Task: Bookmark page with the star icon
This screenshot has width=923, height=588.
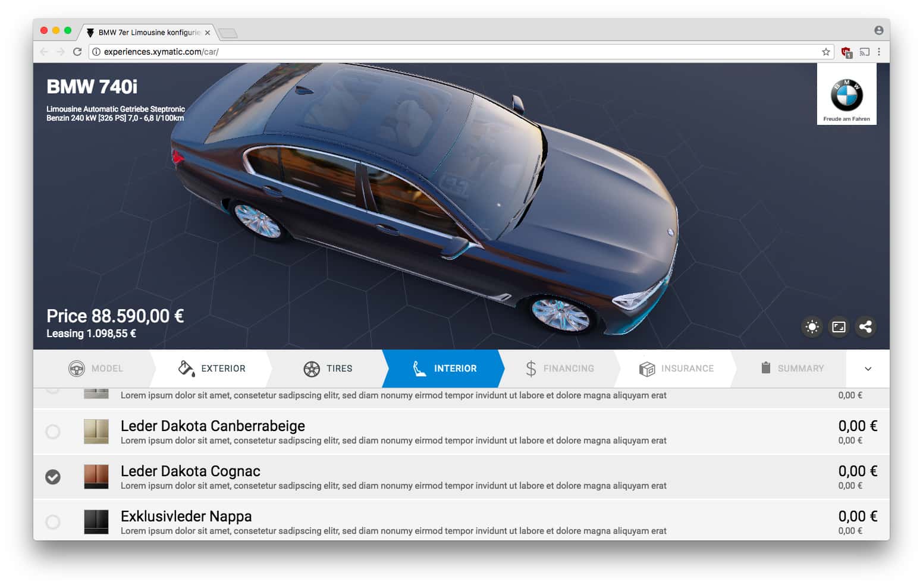Action: coord(826,52)
